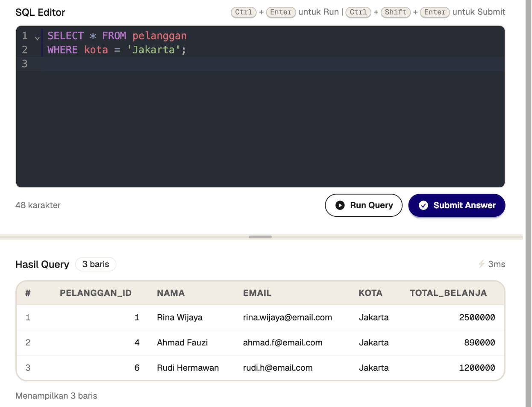Click rina.wijaya@email.com cell
Image resolution: width=532 pixels, height=407 pixels.
(288, 318)
